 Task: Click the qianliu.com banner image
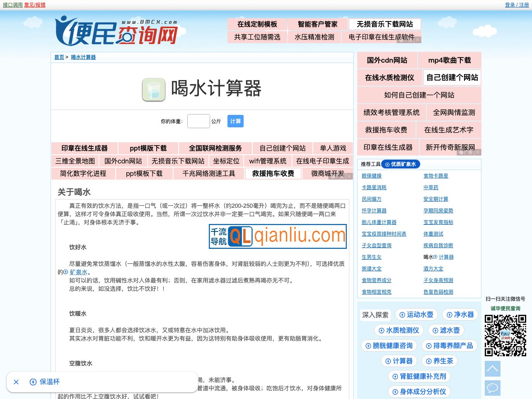click(x=278, y=236)
